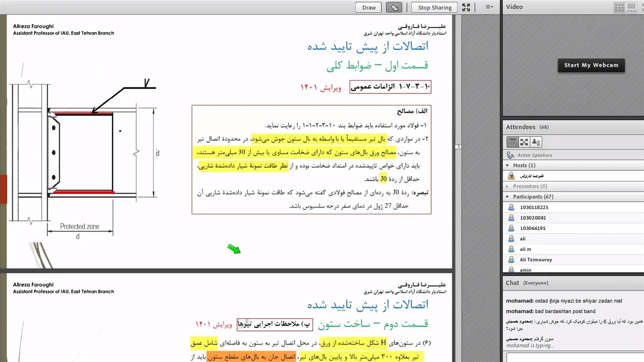The image size is (644, 362).
Task: Select participant 1030118225 in attendee list
Action: (x=534, y=208)
